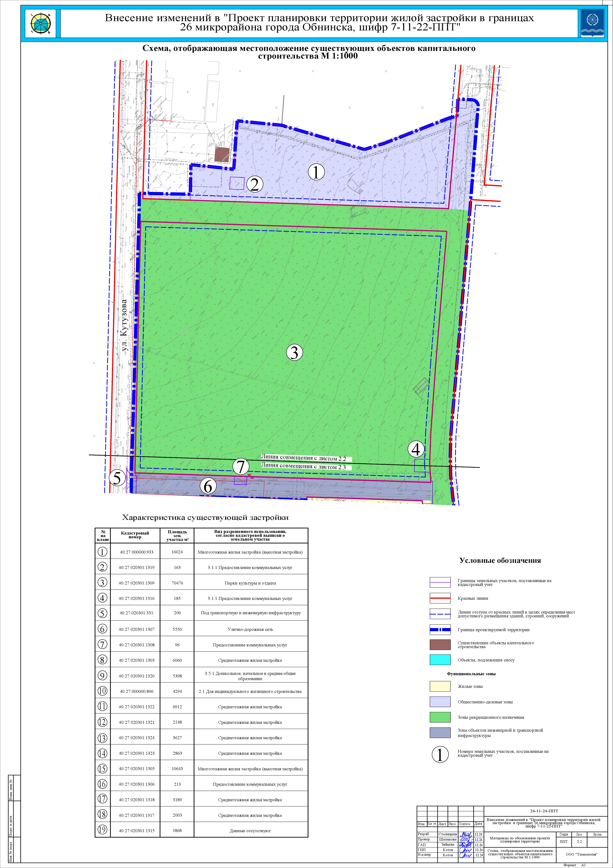This screenshot has width=613, height=868.
Task: Click the 'ул. Кутузова' street label
Action: (124, 325)
